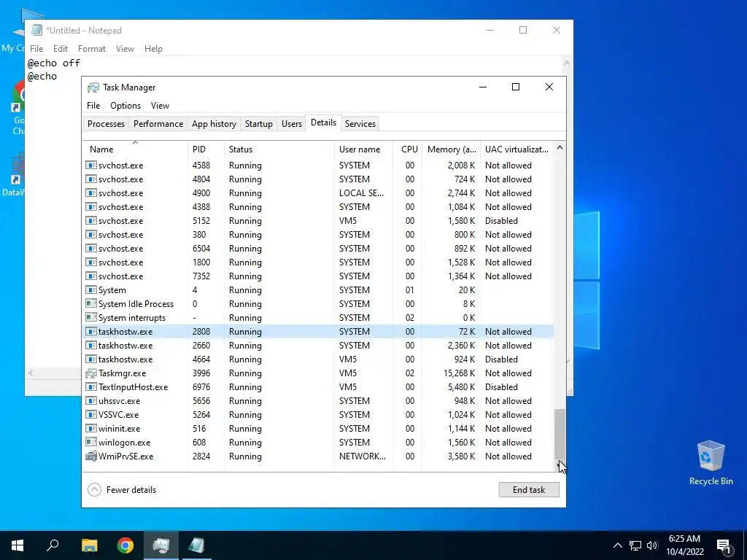
Task: Click the winlogon.exe process icon
Action: 90,443
